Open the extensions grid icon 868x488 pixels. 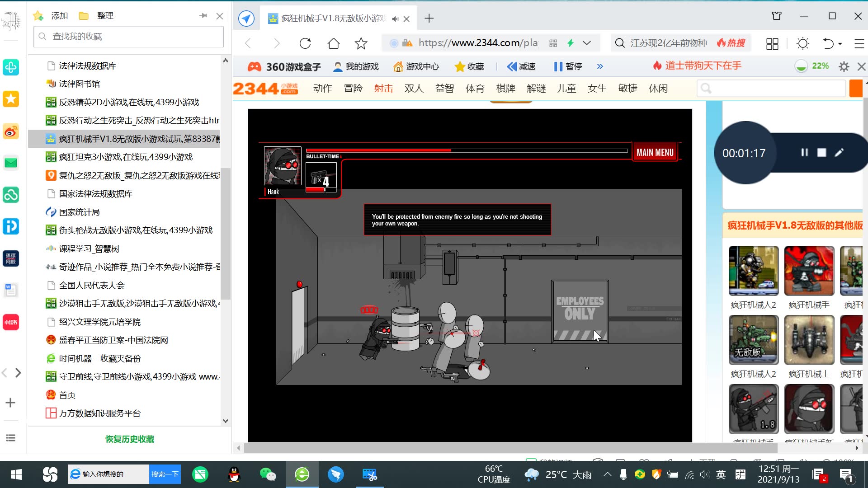point(772,44)
